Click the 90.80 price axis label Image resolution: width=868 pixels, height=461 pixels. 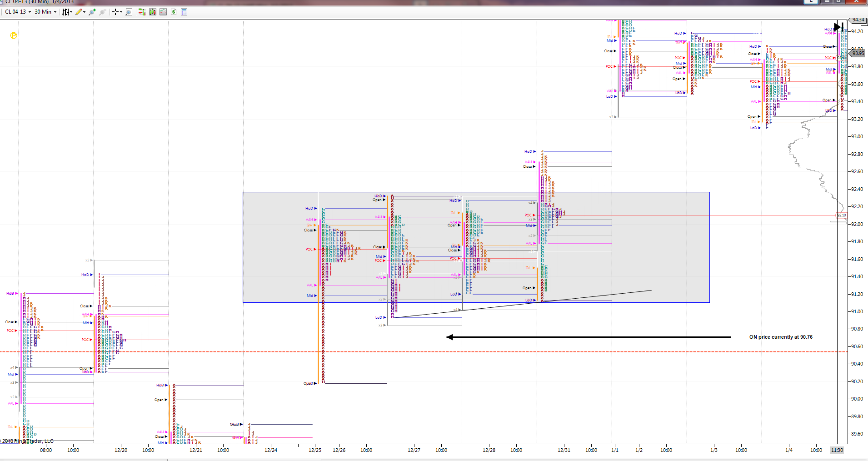(857, 329)
